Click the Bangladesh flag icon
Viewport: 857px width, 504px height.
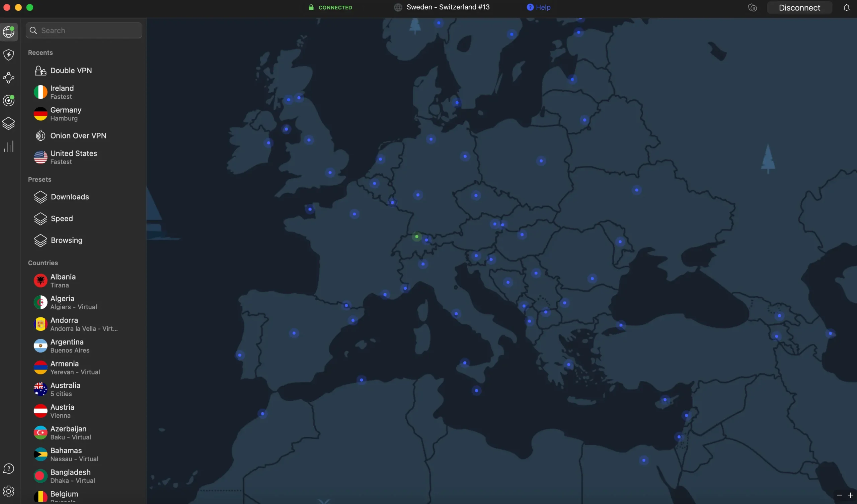tap(41, 476)
